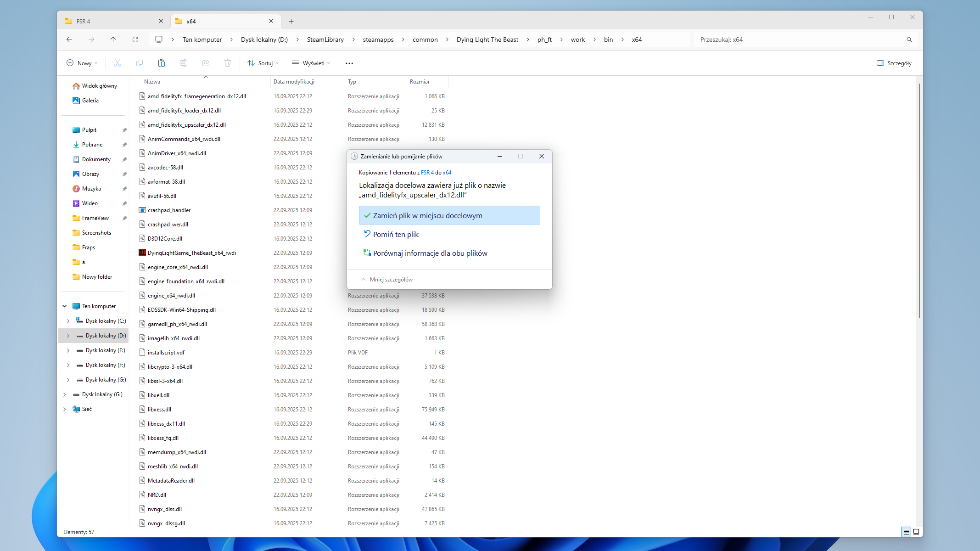Choose Porównaj informacje dla obu plików
Screen dimensions: 980x551
(x=449, y=253)
